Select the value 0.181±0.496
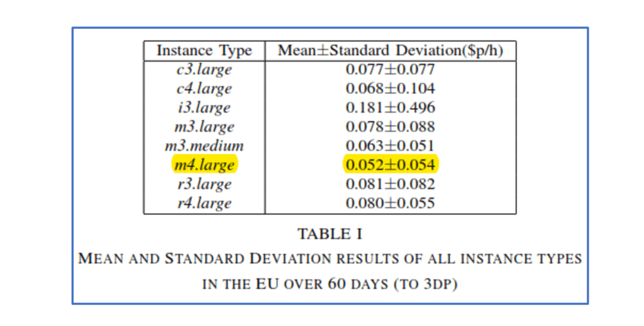Screen dimensions: 644x326 [390, 107]
